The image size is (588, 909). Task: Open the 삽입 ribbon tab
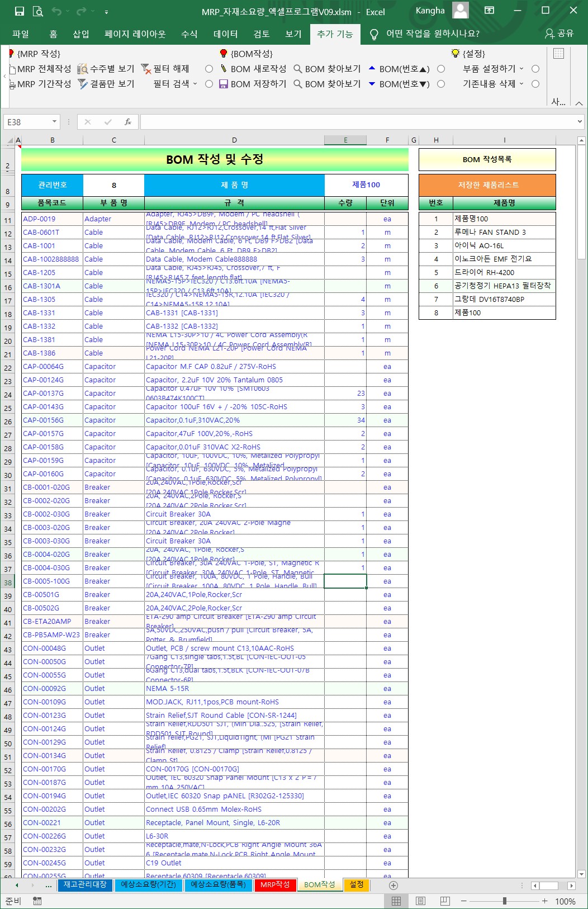click(x=81, y=34)
